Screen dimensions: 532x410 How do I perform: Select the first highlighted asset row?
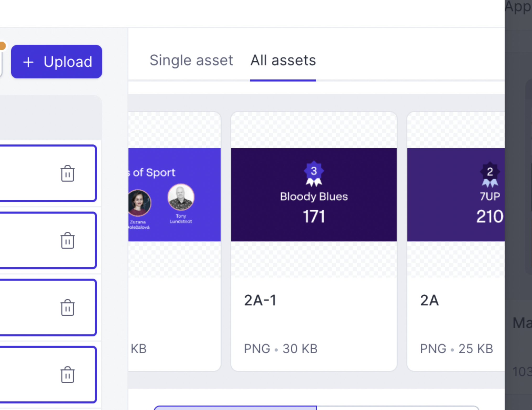point(48,173)
